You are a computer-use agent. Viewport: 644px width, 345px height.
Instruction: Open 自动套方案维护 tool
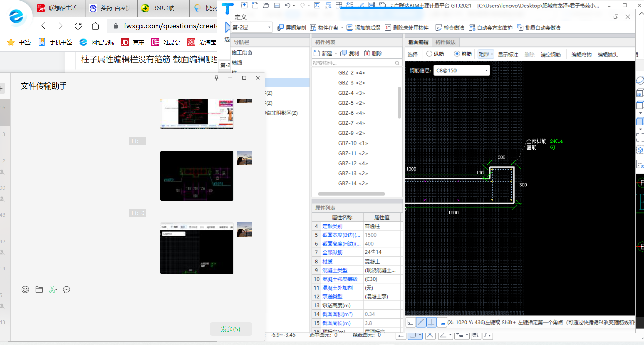click(490, 27)
